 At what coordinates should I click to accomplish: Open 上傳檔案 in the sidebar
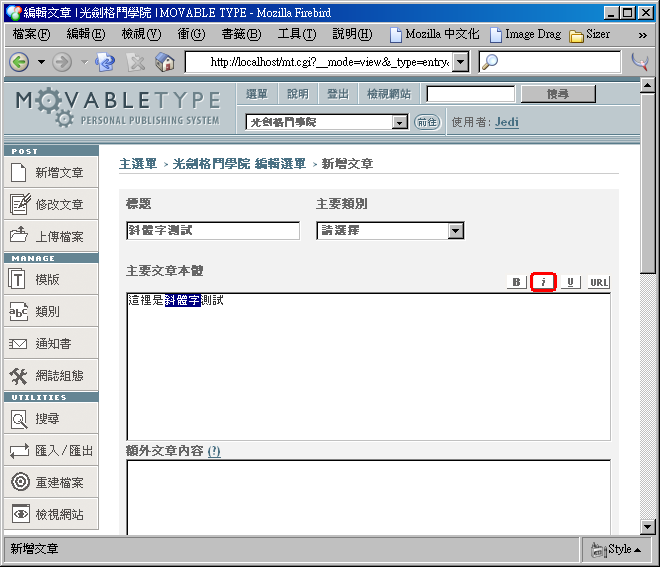pyautogui.click(x=51, y=236)
